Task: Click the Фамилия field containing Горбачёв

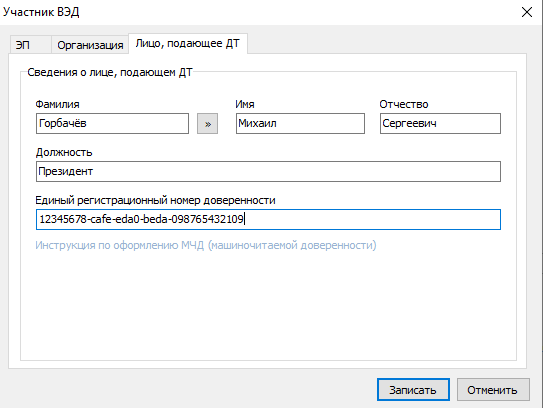Action: coord(113,123)
